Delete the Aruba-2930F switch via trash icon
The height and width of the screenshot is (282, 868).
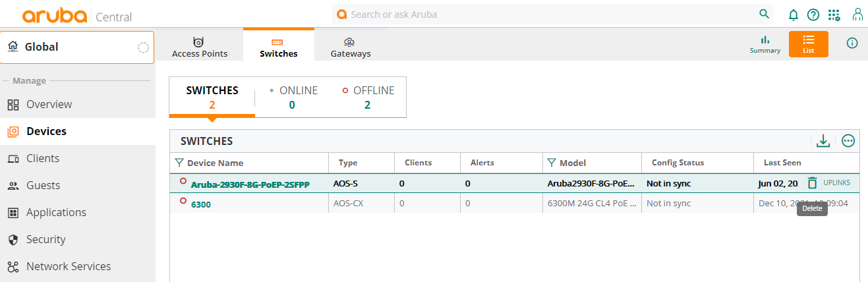pyautogui.click(x=812, y=183)
